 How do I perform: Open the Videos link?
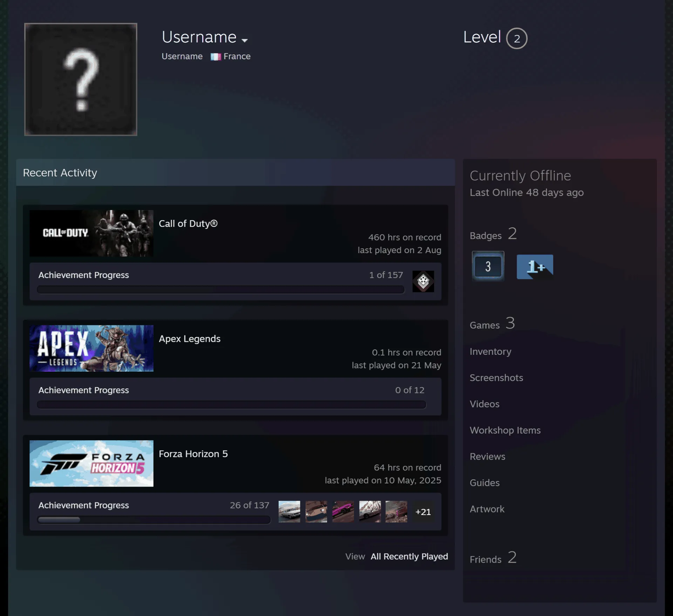484,404
